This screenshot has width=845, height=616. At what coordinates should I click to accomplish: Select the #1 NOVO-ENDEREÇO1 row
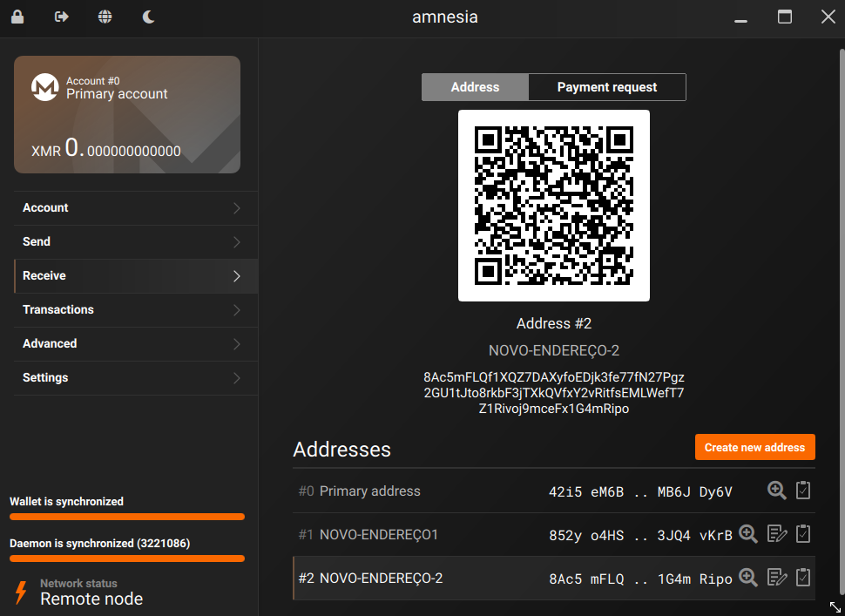(554, 535)
